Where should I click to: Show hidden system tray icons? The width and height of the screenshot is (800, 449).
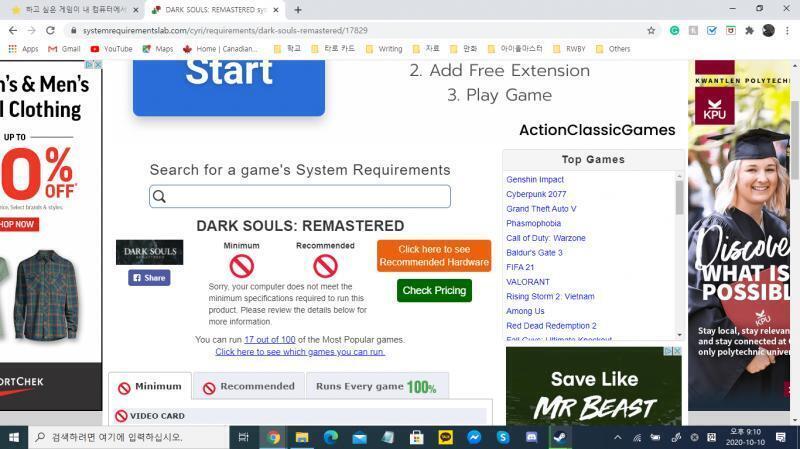pyautogui.click(x=617, y=437)
